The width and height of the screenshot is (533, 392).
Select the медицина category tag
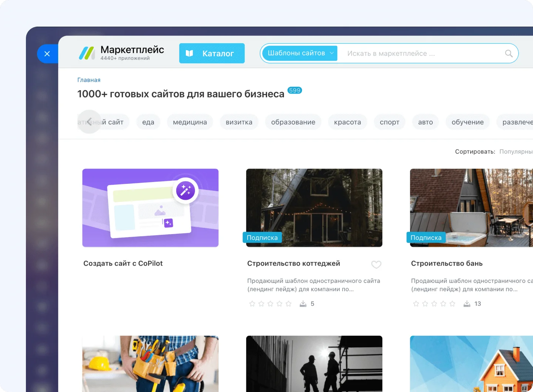[x=190, y=122]
